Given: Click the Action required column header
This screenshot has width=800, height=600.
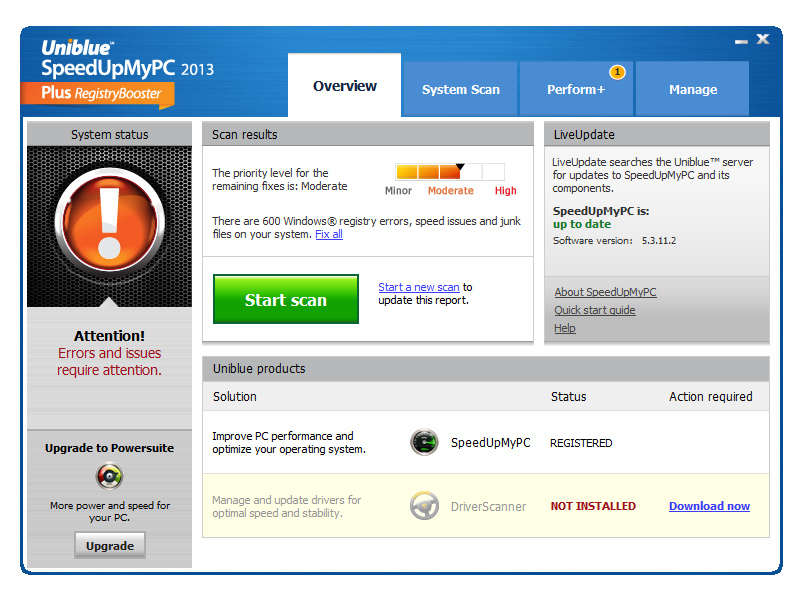Looking at the screenshot, I should (x=711, y=396).
